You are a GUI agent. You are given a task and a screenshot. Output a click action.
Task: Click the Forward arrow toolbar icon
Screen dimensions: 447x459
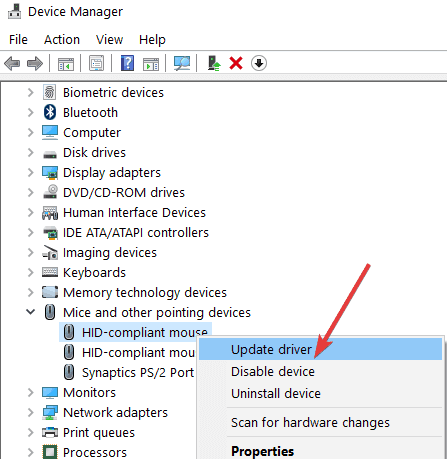point(35,63)
